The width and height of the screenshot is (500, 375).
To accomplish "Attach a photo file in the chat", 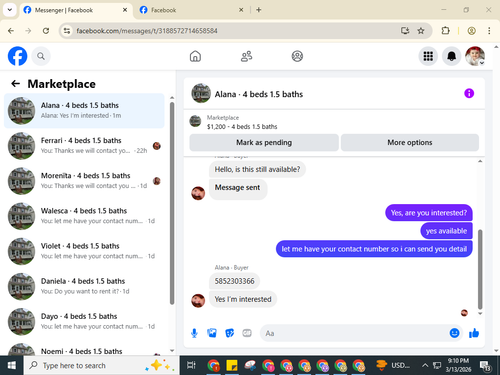I will click(x=212, y=333).
